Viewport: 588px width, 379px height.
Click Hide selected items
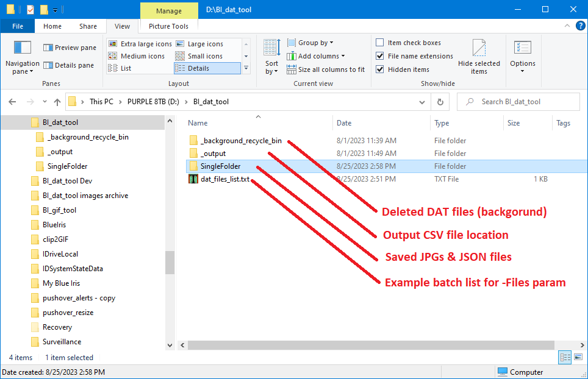coord(479,57)
